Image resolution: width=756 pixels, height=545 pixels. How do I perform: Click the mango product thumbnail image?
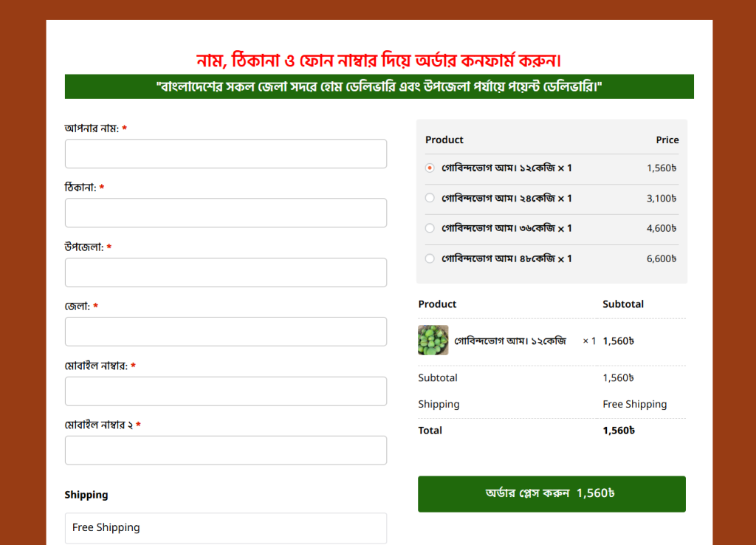tap(433, 340)
